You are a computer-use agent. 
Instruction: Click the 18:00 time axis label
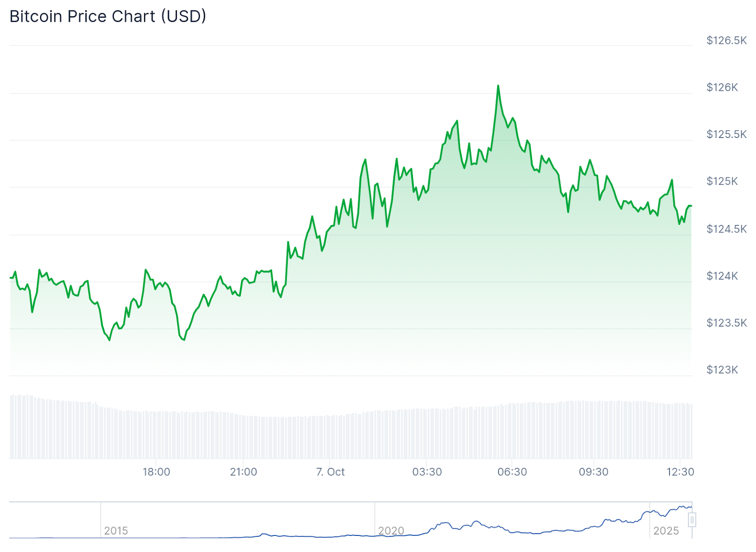coord(156,472)
